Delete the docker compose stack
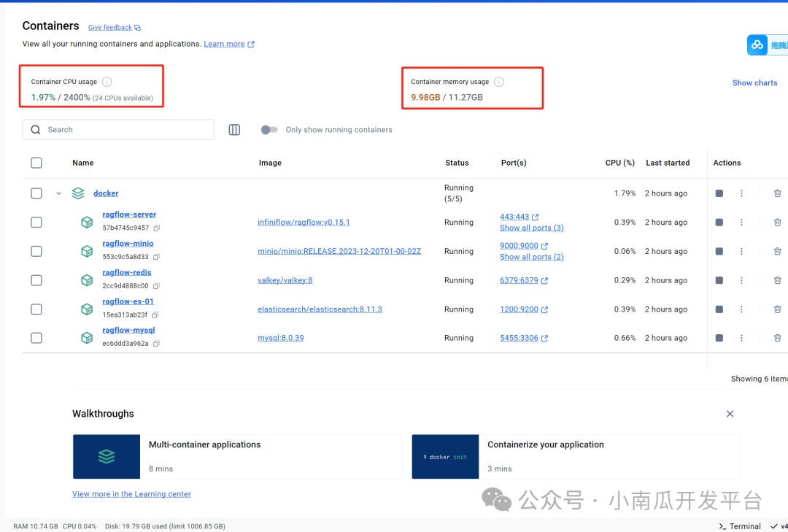 pos(778,193)
